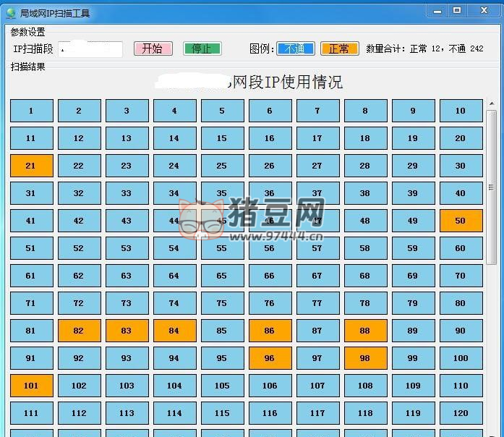504x437 pixels.
Task: Minimize the scanner window
Action: (436, 10)
